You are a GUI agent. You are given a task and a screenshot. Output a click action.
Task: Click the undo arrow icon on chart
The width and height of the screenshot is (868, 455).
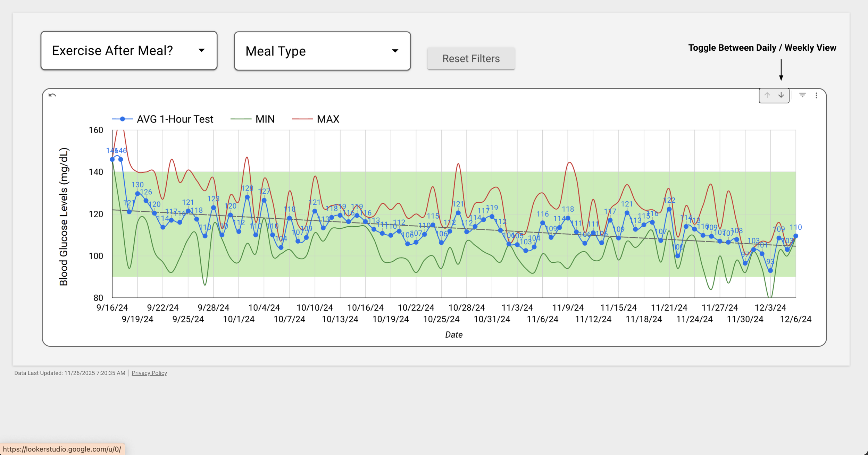(x=52, y=95)
